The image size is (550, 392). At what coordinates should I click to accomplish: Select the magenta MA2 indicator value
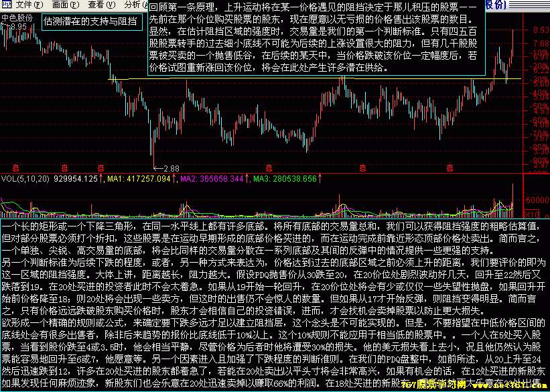pos(206,180)
